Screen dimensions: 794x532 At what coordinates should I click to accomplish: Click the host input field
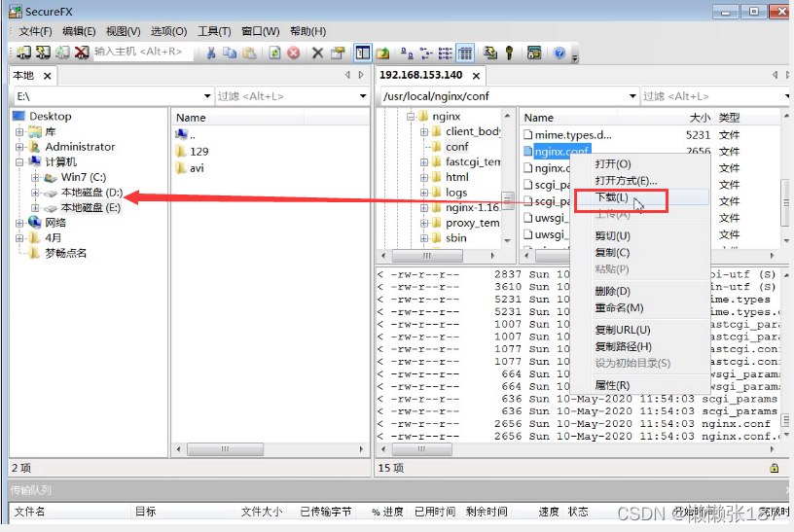tap(143, 53)
